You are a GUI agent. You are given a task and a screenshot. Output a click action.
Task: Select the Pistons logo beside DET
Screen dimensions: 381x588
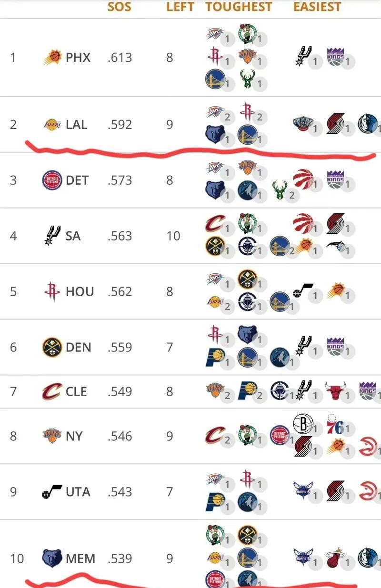tap(52, 180)
